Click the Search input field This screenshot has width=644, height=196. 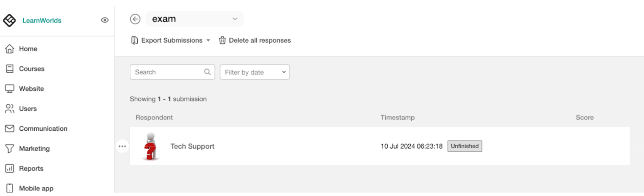coord(172,72)
